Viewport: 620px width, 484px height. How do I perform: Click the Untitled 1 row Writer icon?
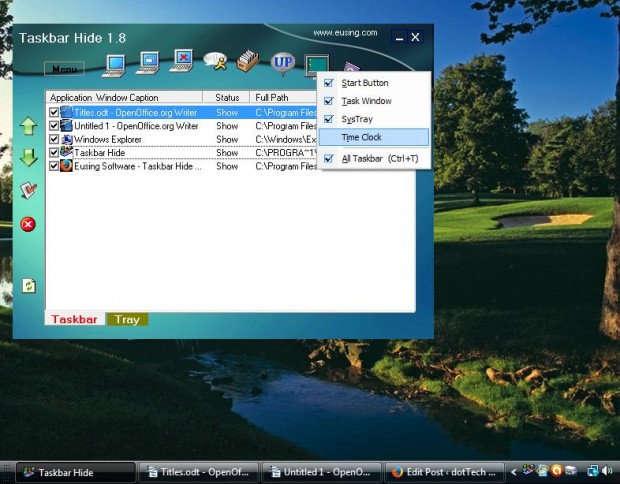click(x=66, y=126)
